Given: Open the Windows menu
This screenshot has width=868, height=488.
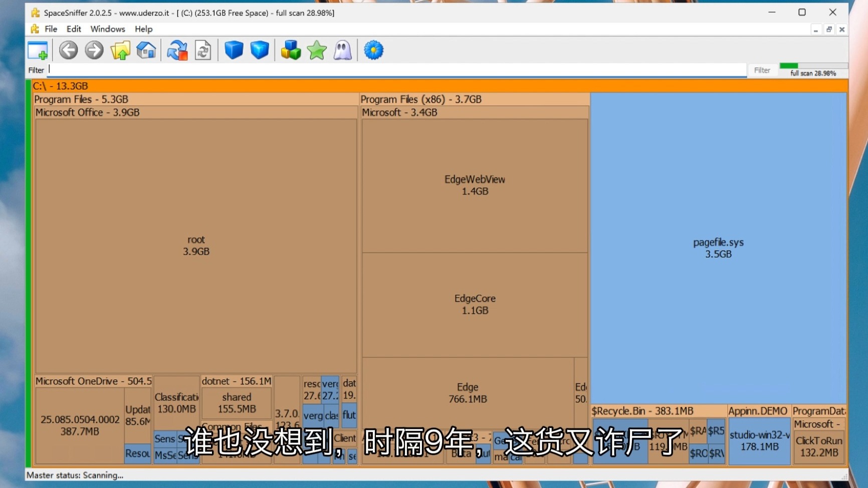Looking at the screenshot, I should click(108, 29).
